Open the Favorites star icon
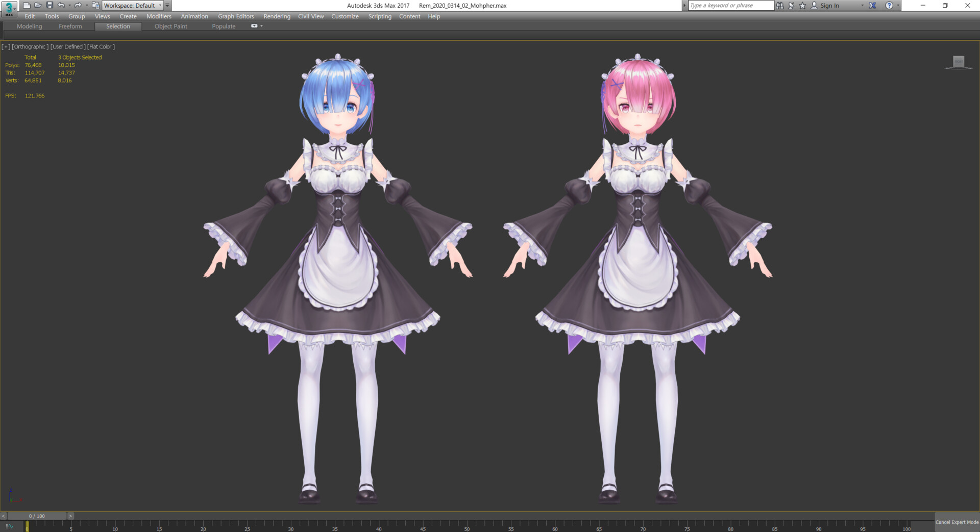The width and height of the screenshot is (980, 532). [x=802, y=6]
